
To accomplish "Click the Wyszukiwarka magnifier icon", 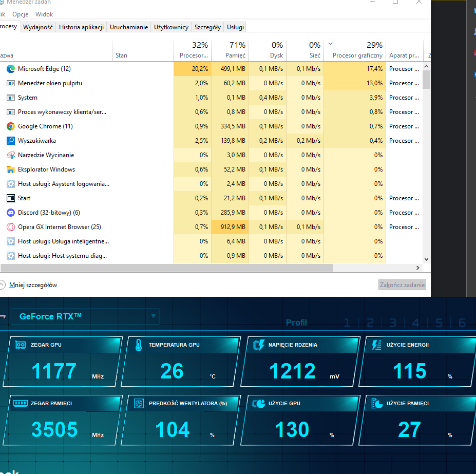I will tap(11, 141).
